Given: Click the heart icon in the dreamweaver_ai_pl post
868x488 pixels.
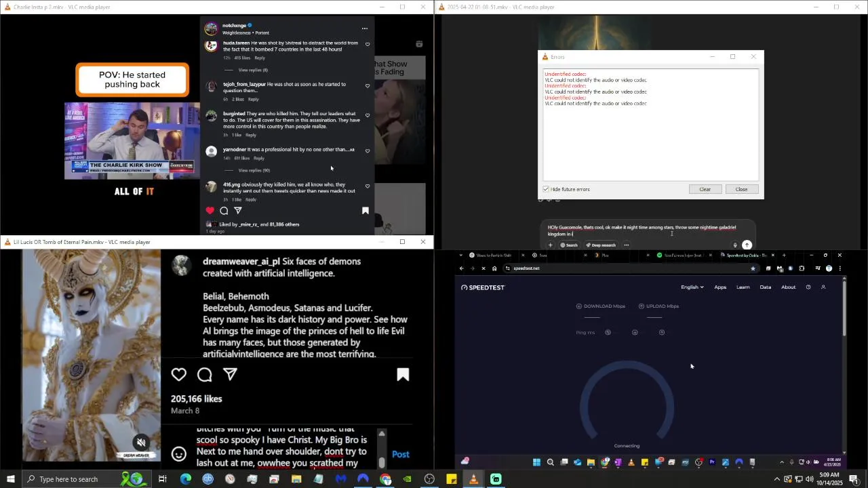Looking at the screenshot, I should tap(179, 374).
